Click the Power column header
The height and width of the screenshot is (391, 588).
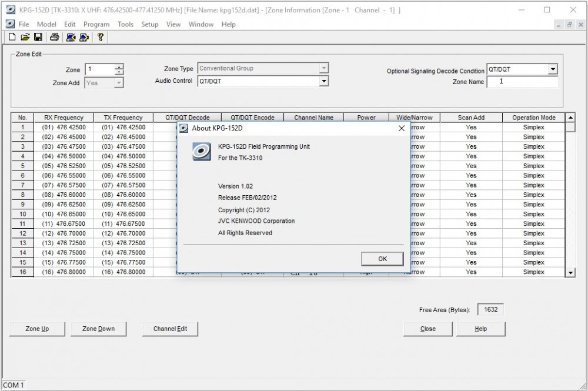(x=366, y=118)
